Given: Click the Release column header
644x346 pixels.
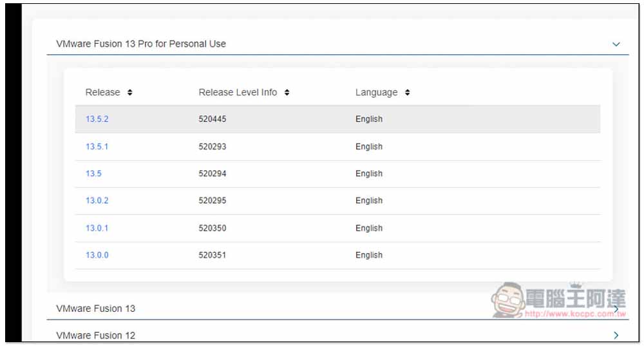Looking at the screenshot, I should click(102, 92).
